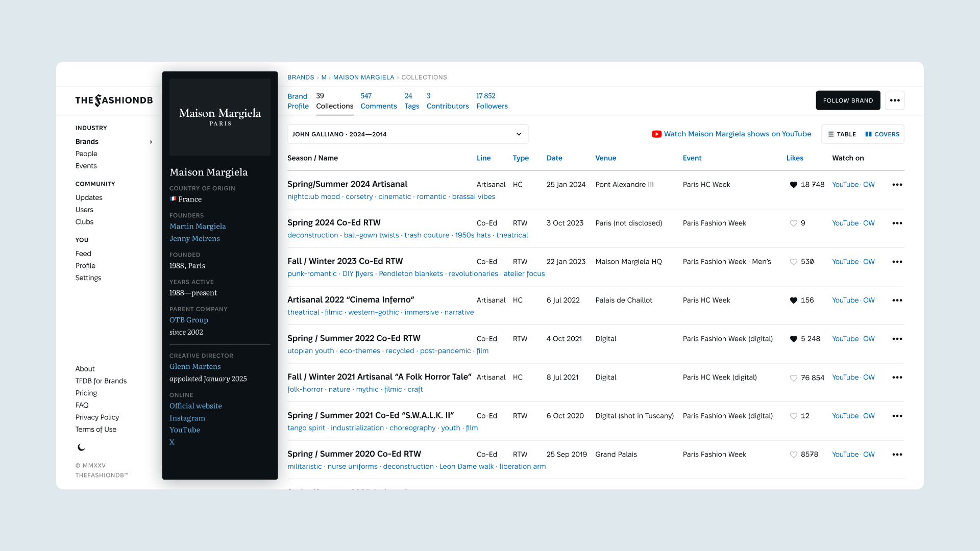This screenshot has width=980, height=551.
Task: Open Clubs in sidebar
Action: [84, 222]
